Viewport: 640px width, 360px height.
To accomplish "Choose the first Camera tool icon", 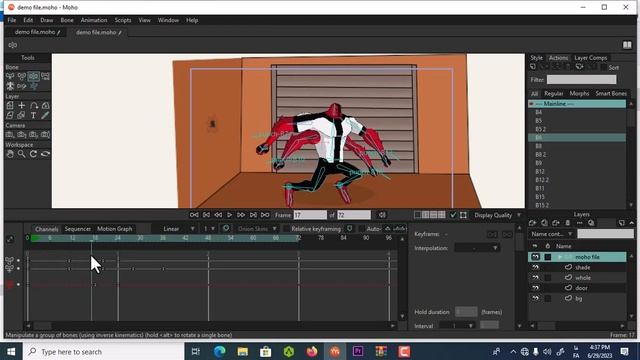I will coord(10,135).
